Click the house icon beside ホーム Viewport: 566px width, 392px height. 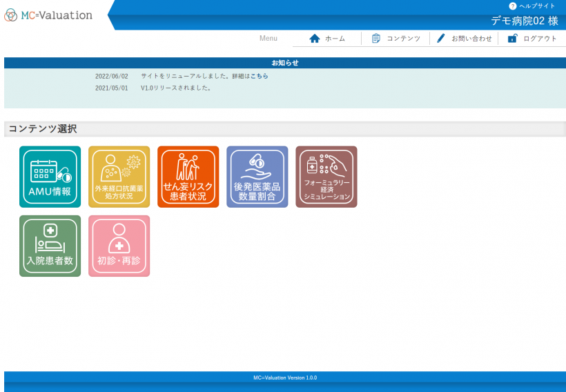pos(315,39)
